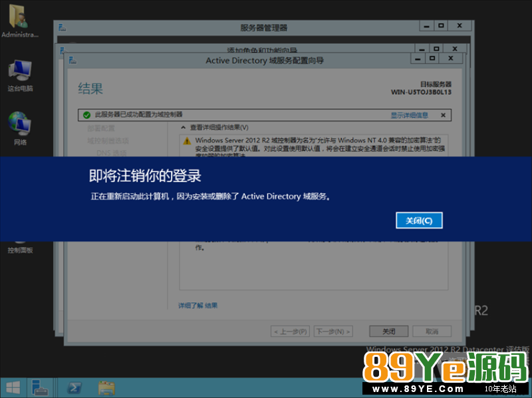Click the server name WIN-U5TOJ3B0L13
This screenshot has width=532, height=398.
click(421, 92)
